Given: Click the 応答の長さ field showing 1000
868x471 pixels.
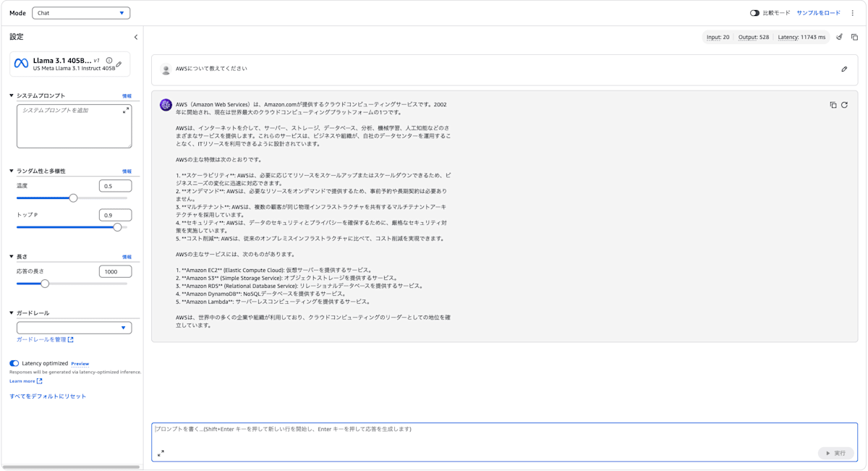Looking at the screenshot, I should [x=115, y=271].
